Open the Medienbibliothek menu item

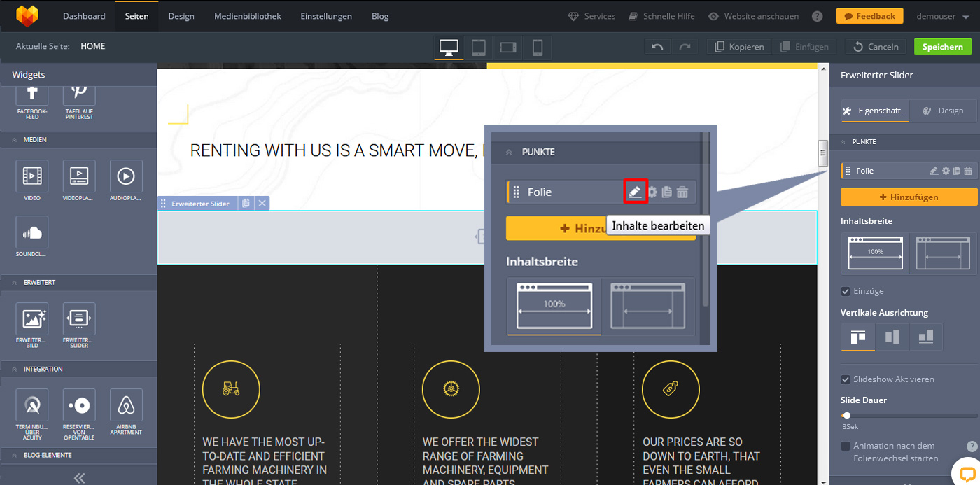pyautogui.click(x=247, y=16)
